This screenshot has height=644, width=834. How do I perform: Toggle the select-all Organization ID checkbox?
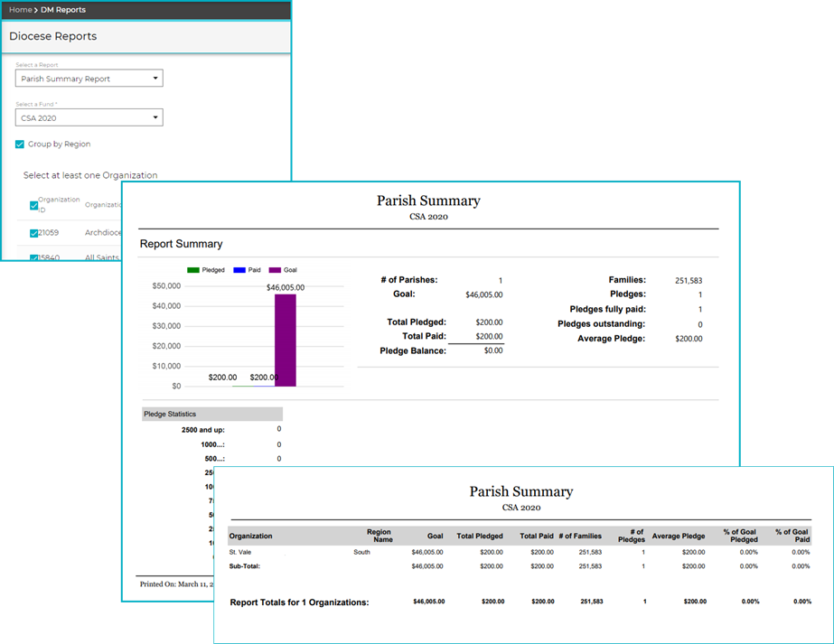pos(33,205)
